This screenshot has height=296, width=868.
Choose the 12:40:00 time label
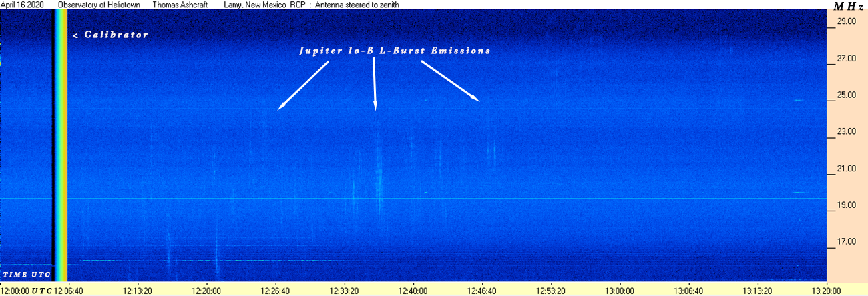tap(413, 291)
